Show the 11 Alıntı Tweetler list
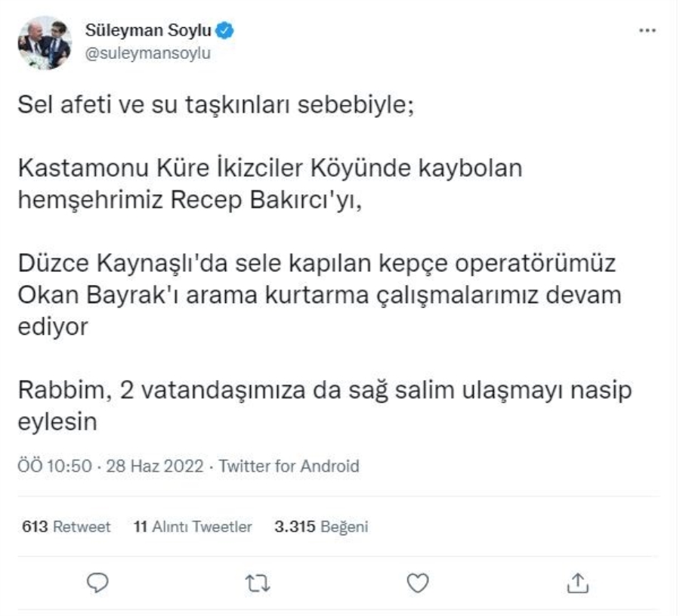The image size is (680, 616). click(192, 527)
